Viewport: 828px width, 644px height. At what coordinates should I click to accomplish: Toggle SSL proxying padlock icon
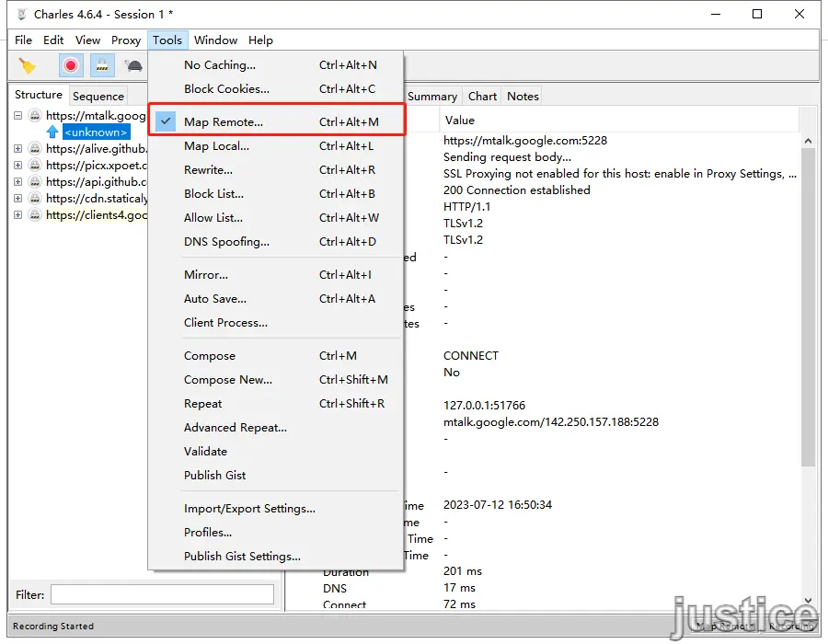[x=102, y=66]
